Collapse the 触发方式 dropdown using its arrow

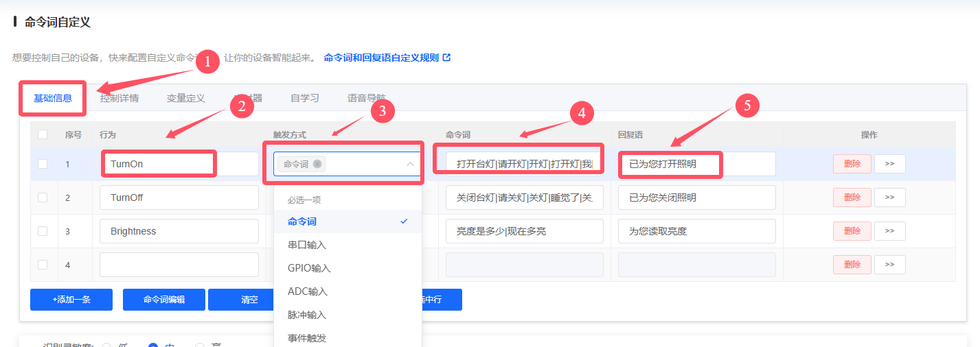coord(411,165)
